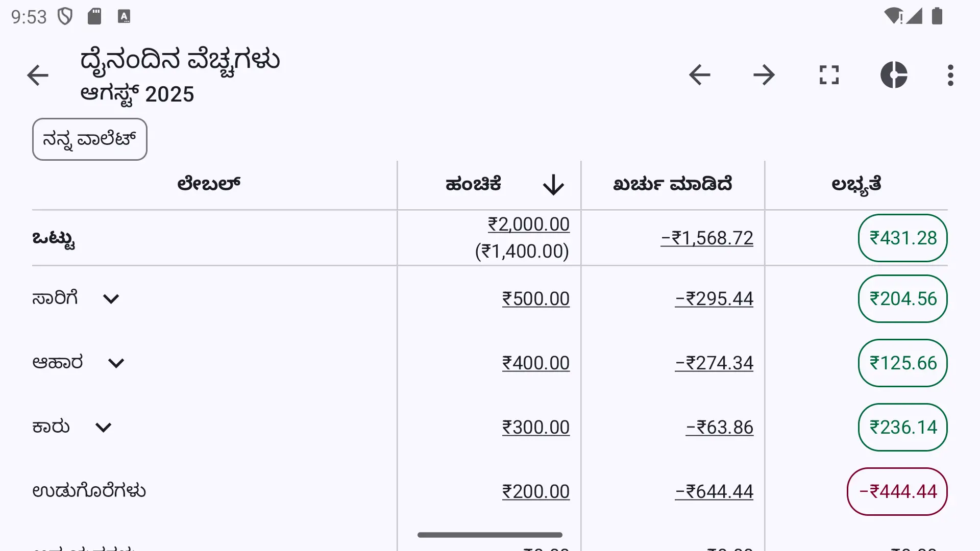Open the total allocation ₹2,000.00 link
This screenshot has height=551, width=980.
pyautogui.click(x=528, y=224)
